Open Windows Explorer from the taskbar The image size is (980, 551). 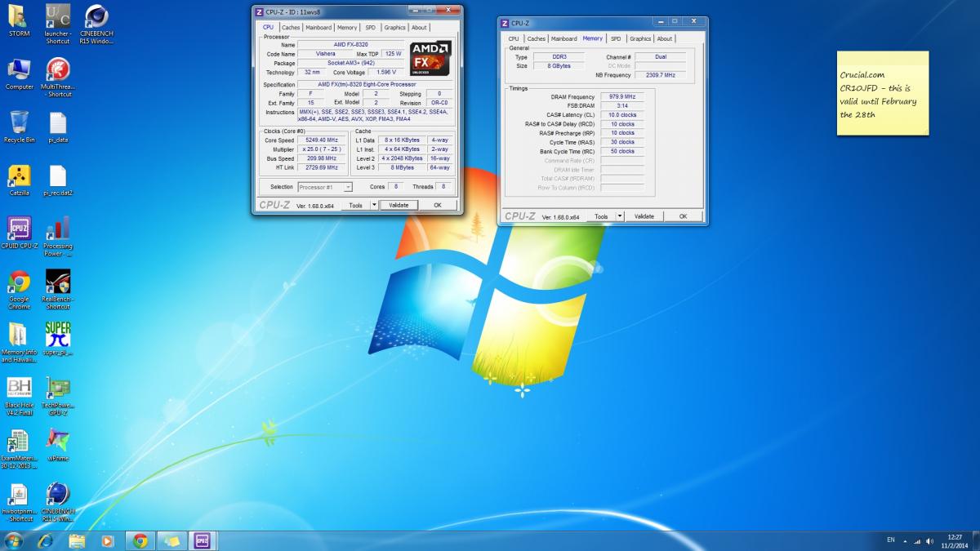(x=77, y=540)
